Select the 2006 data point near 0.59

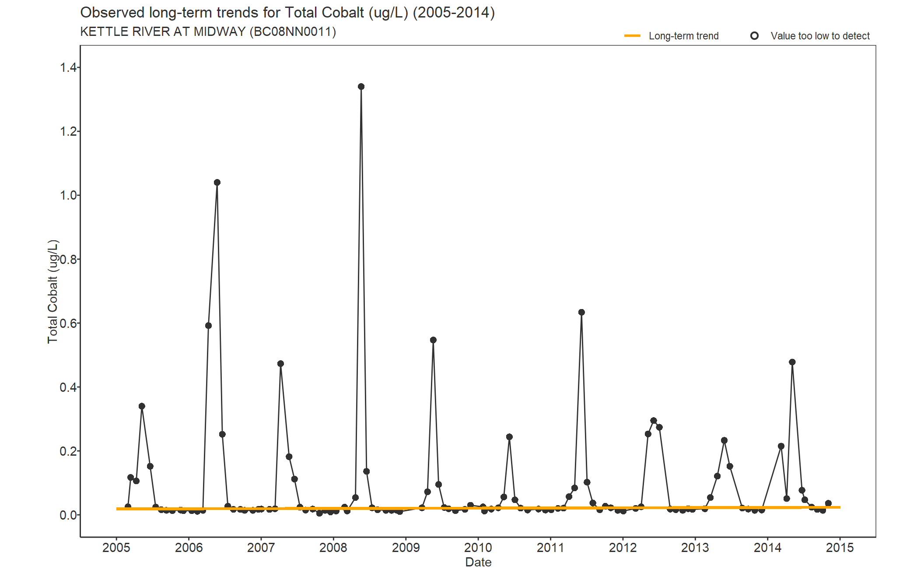pos(208,326)
